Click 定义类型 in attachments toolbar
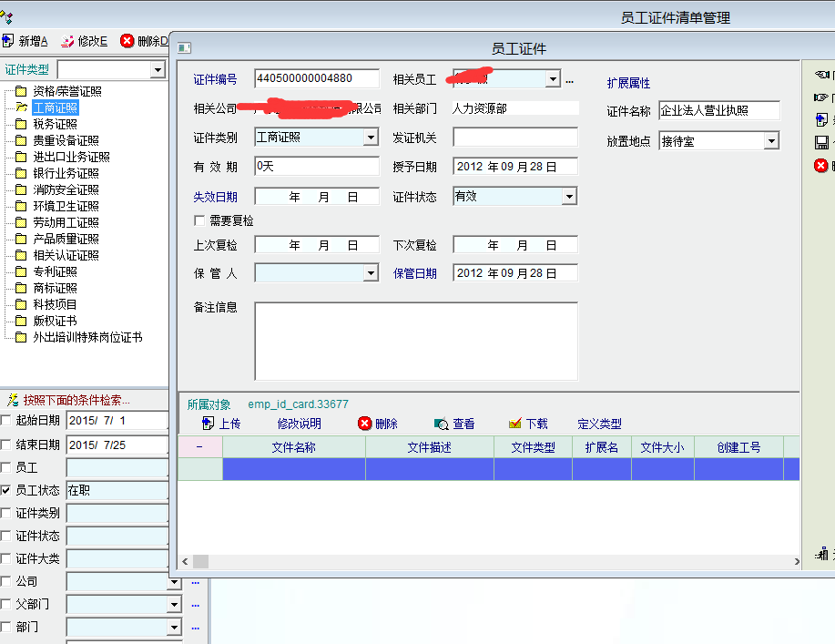835x644 pixels. point(599,424)
